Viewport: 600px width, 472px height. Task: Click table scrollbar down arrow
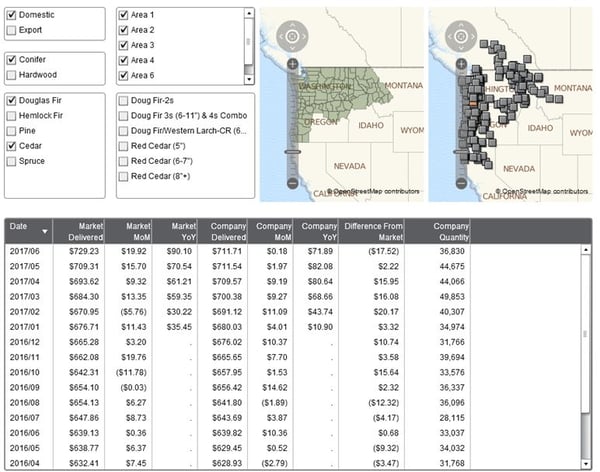585,464
